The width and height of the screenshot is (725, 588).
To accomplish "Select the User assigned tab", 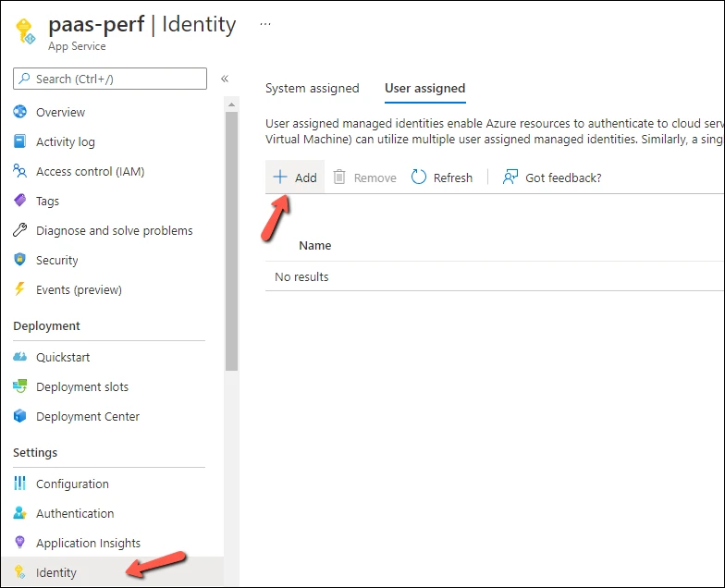I will pyautogui.click(x=425, y=89).
